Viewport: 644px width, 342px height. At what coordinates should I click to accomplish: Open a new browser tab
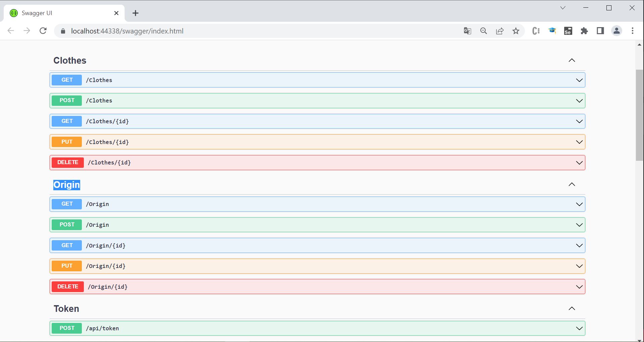tap(136, 13)
